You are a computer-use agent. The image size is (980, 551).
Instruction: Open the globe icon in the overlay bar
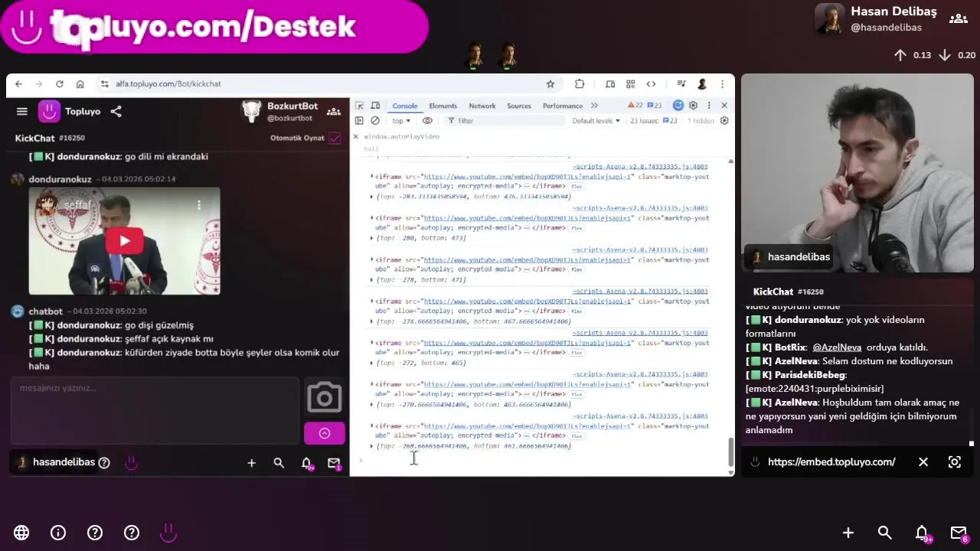[21, 533]
